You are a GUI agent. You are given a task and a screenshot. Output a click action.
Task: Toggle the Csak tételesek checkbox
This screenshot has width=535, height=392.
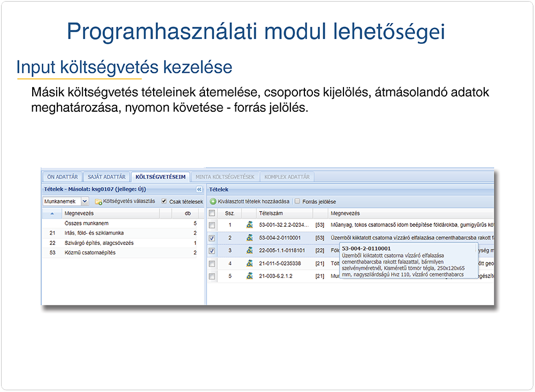click(x=165, y=202)
